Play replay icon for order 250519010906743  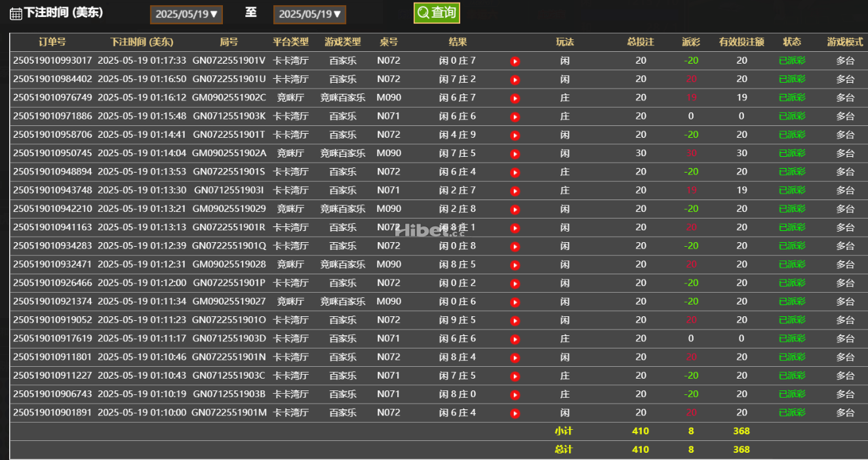pos(515,395)
